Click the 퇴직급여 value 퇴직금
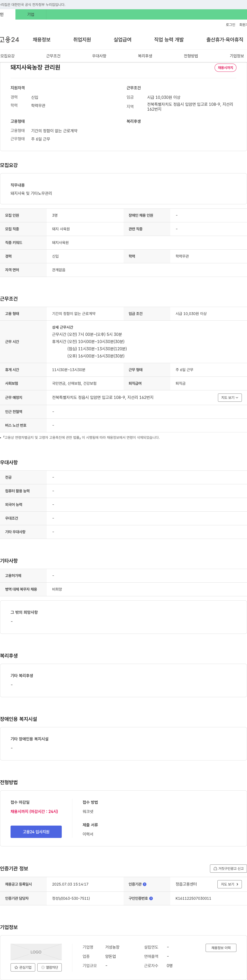 pyautogui.click(x=180, y=383)
